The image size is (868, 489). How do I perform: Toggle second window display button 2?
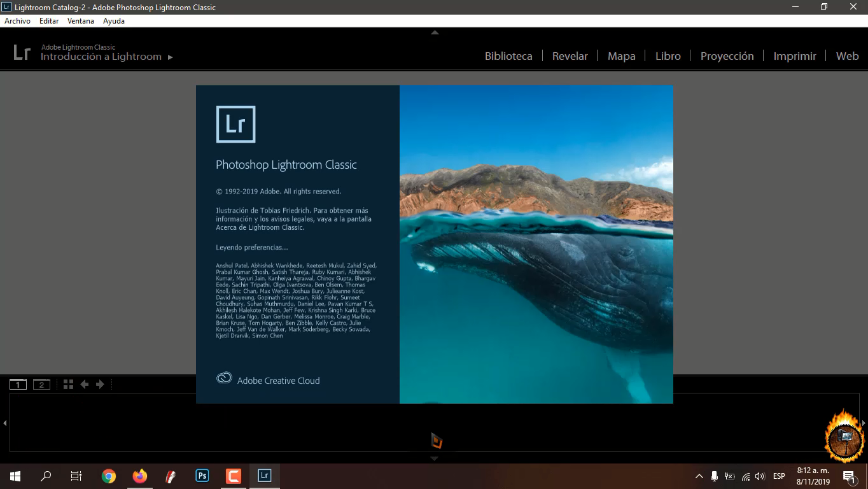click(41, 384)
